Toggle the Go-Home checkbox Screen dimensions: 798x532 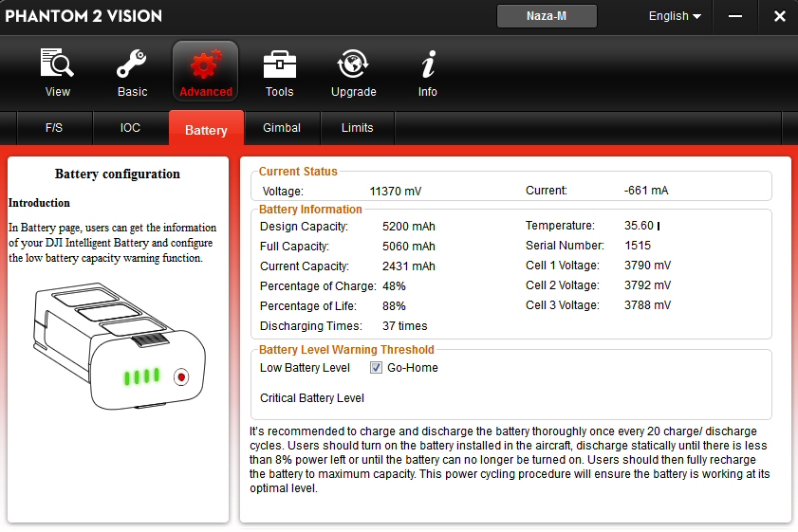tap(376, 368)
